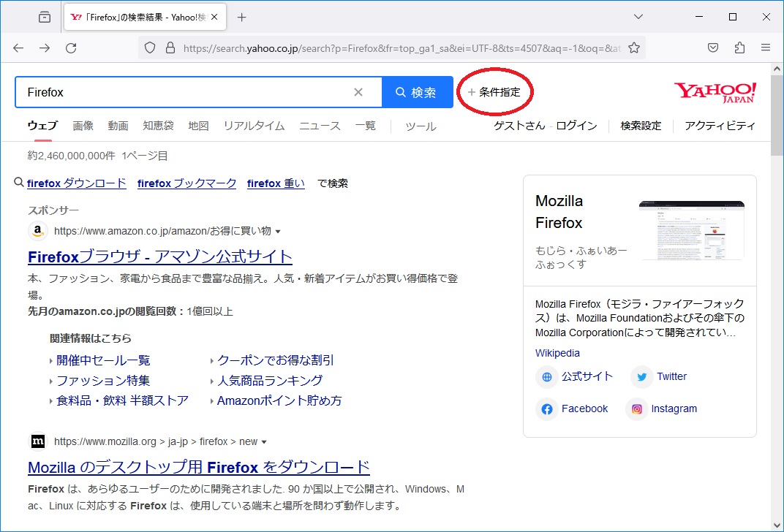List all open tabs with chevron button

pos(638,17)
